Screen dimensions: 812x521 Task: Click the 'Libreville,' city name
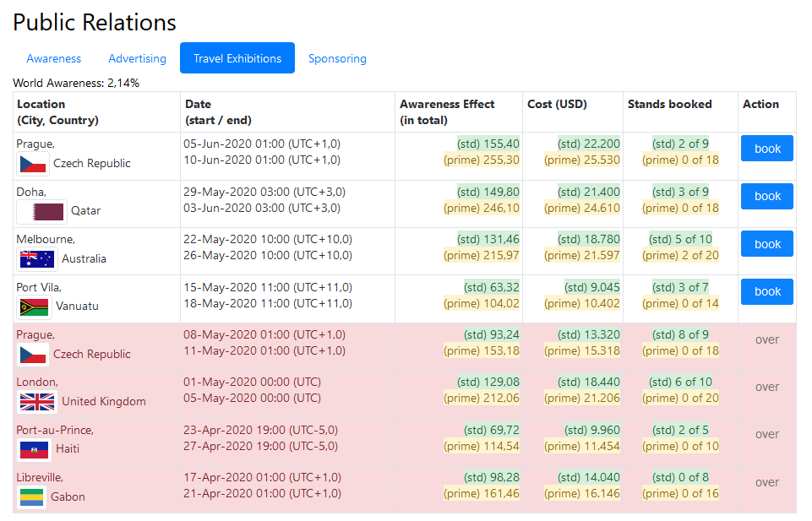tap(40, 477)
